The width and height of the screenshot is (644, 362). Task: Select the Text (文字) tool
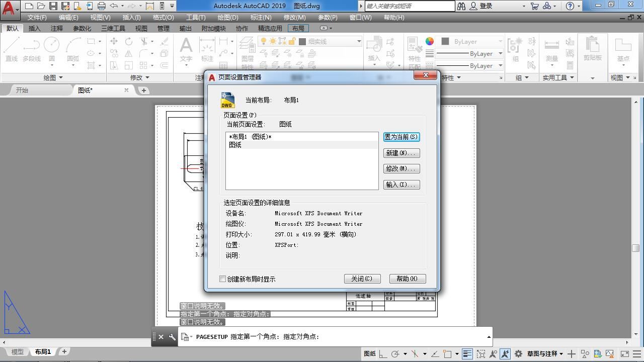pyautogui.click(x=186, y=49)
